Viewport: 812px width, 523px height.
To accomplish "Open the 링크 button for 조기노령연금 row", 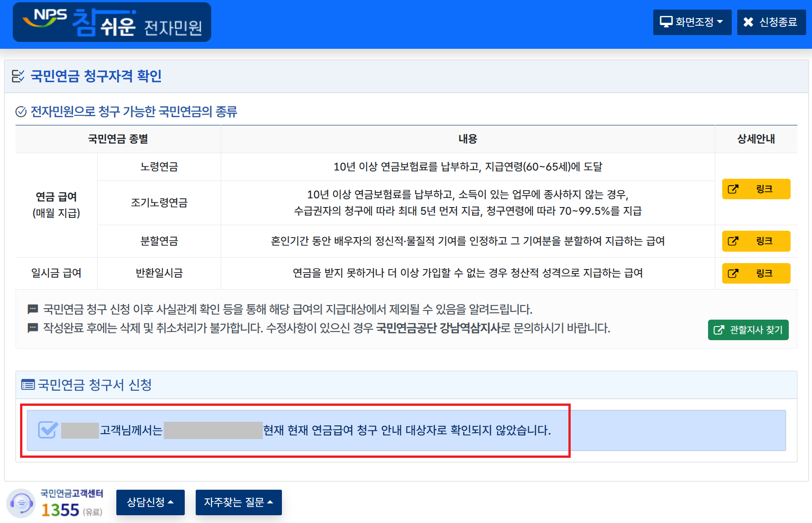I will click(x=756, y=189).
